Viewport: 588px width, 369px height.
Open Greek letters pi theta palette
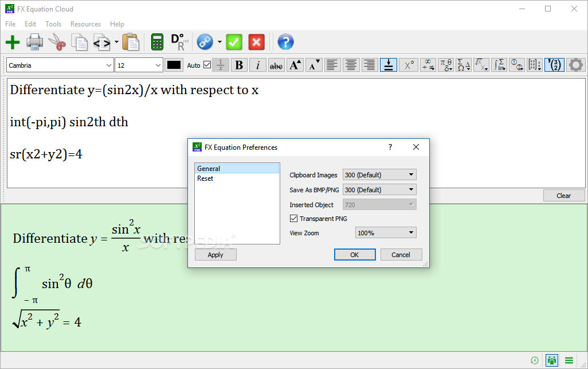(x=446, y=65)
